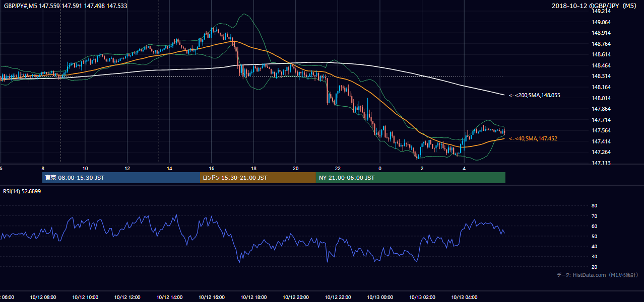Click hour 14 on the price chart axis

click(169, 168)
